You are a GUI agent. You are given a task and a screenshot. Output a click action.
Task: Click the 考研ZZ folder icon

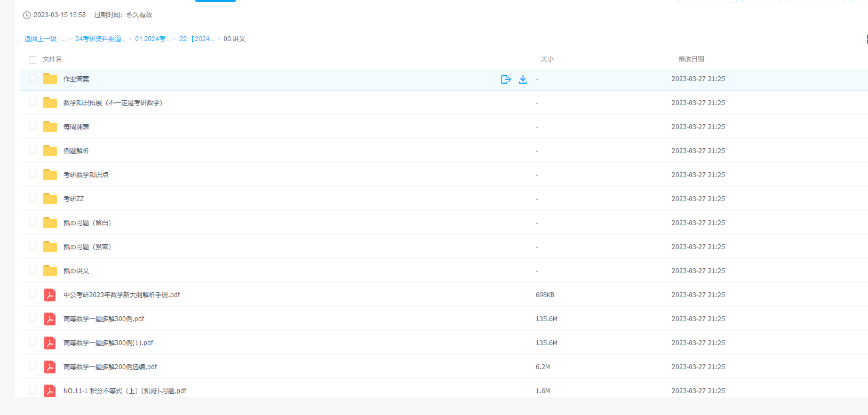50,199
